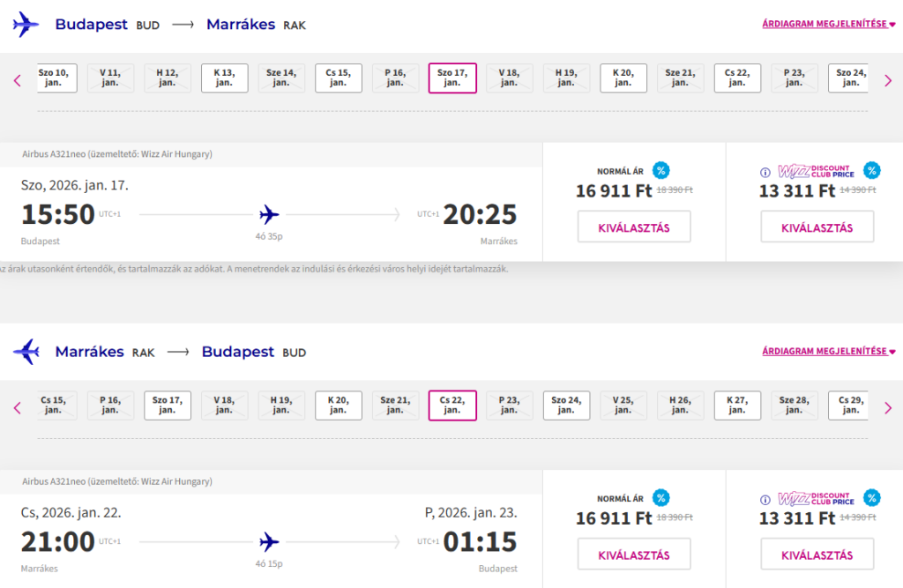Click the percent badge on outbound Normál ár
The image size is (903, 588).
pos(661,170)
